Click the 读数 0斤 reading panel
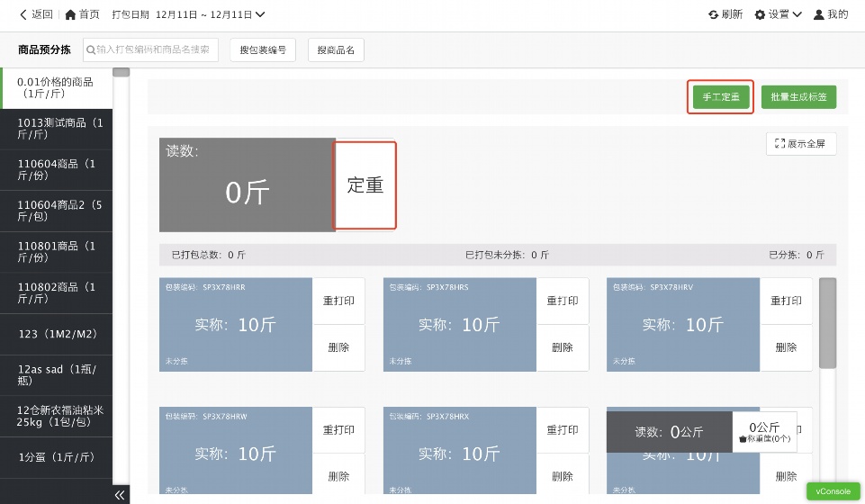This screenshot has height=504, width=865. (x=248, y=184)
